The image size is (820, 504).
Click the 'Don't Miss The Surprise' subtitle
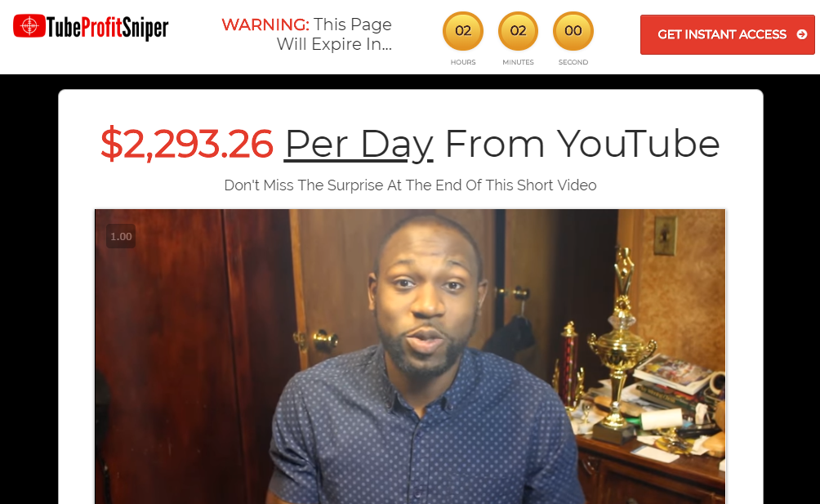pyautogui.click(x=410, y=185)
